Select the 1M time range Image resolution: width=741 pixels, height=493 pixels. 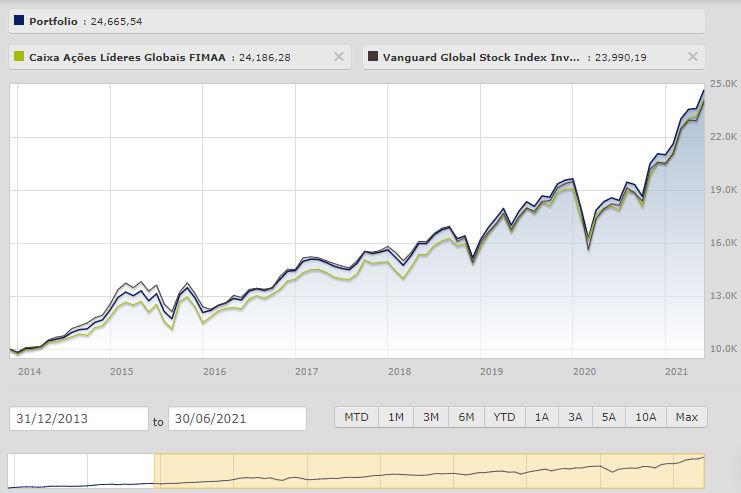point(397,417)
